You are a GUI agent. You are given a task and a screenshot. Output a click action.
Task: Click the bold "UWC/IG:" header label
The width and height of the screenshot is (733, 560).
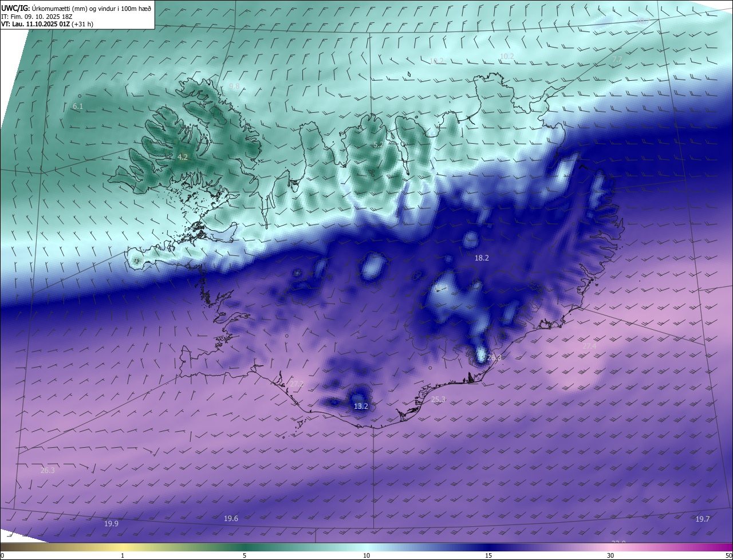coord(15,8)
